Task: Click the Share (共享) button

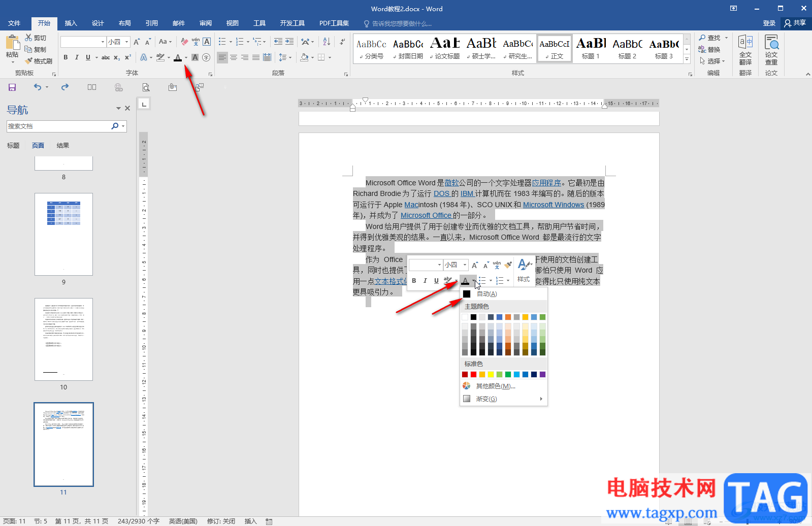Action: tap(796, 23)
